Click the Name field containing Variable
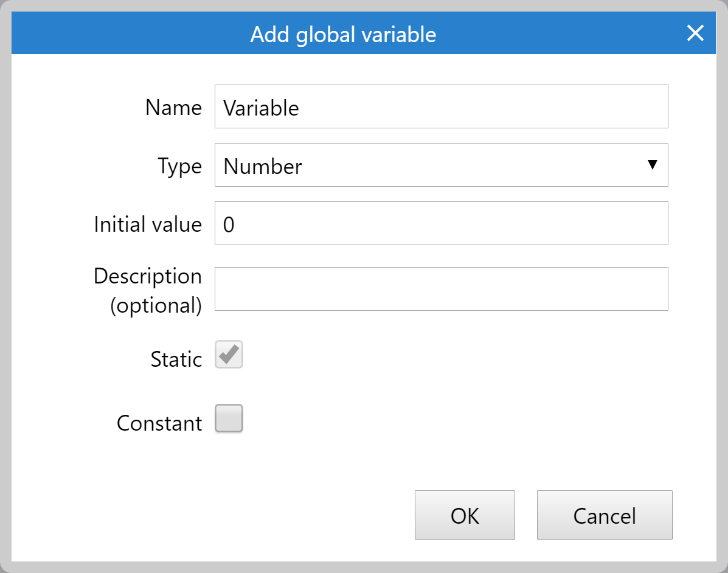 441,106
